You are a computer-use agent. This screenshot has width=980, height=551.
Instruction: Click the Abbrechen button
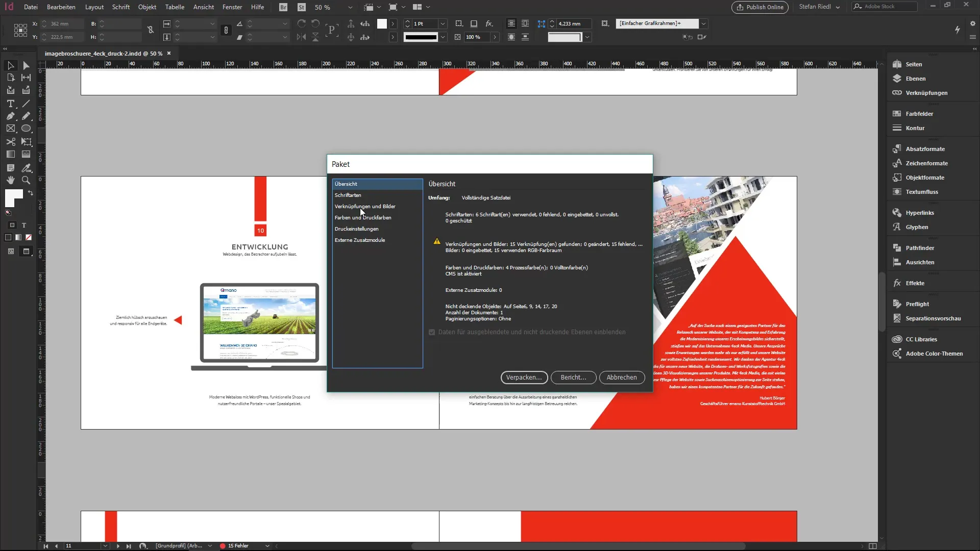point(622,378)
